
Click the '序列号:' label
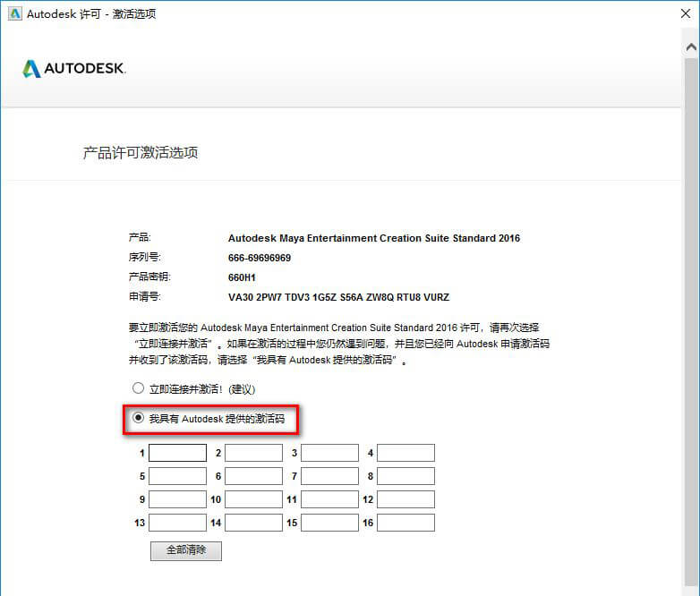(x=145, y=257)
